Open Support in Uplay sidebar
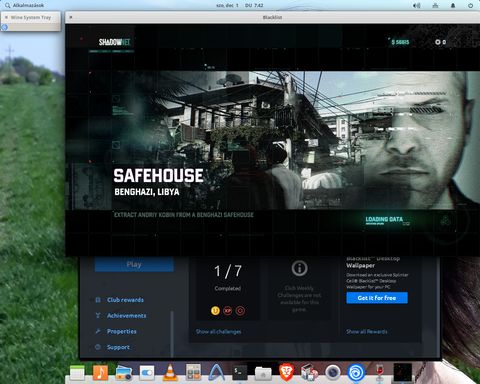This screenshot has width=480, height=384. tap(118, 347)
